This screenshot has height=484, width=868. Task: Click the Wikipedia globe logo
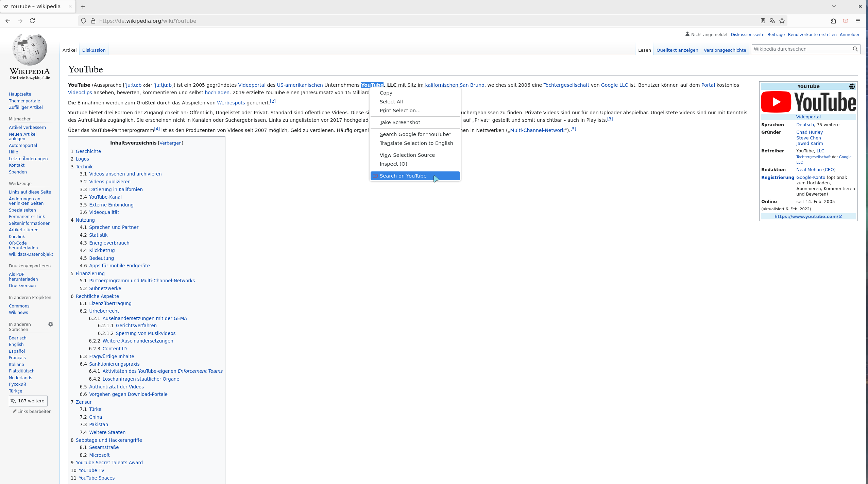tap(30, 56)
